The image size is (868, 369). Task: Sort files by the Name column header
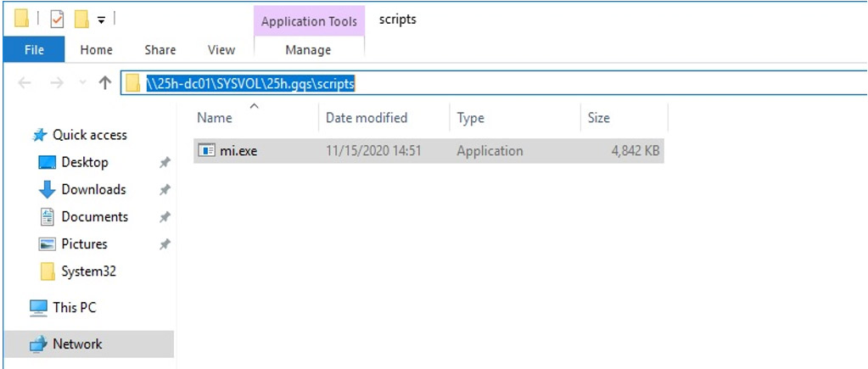coord(215,118)
